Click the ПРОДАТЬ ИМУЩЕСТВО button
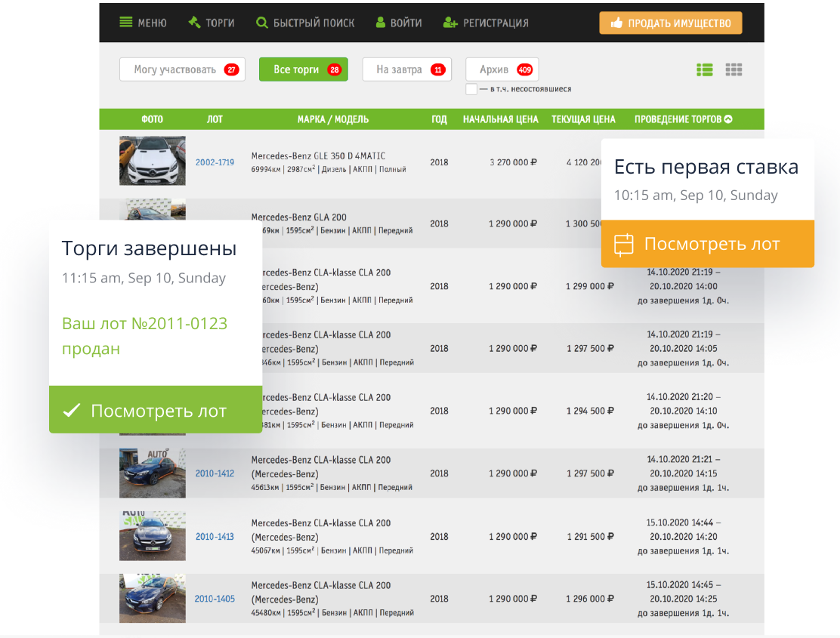840x638 pixels. point(671,23)
